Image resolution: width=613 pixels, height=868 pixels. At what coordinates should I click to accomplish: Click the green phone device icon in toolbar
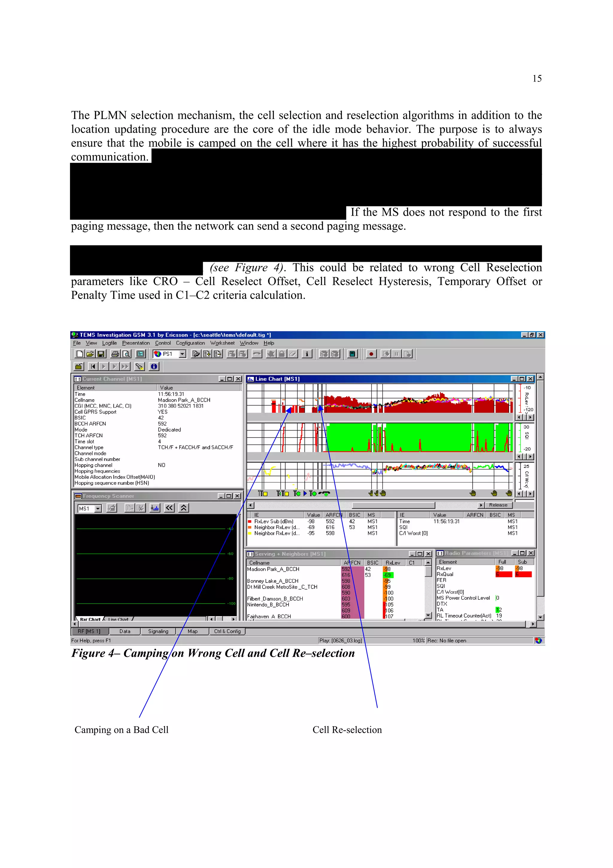pyautogui.click(x=352, y=354)
